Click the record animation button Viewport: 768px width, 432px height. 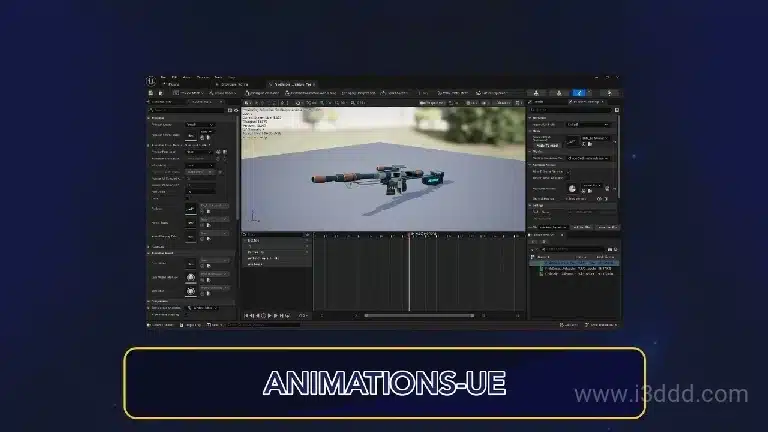coord(264,316)
